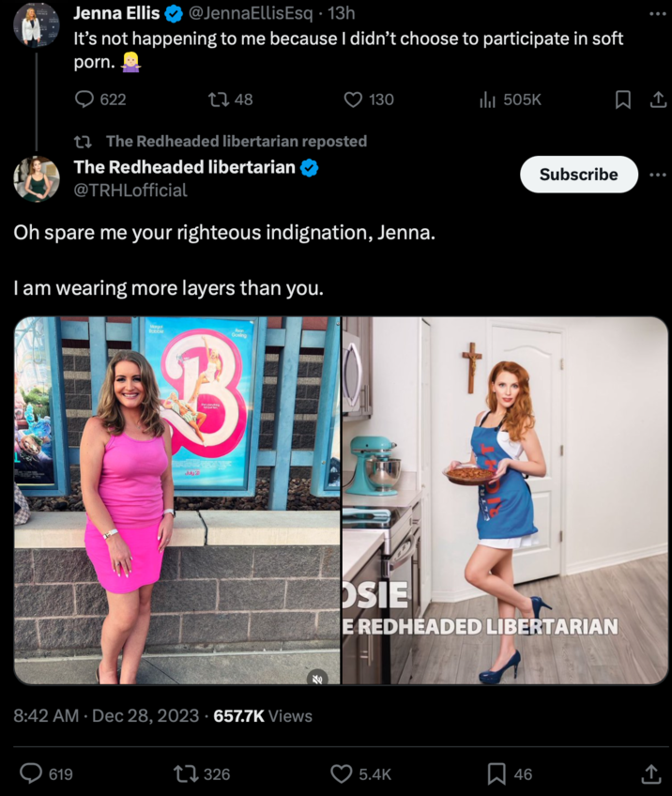Screen dimensions: 672x796
Task: Repost Jenna Ellis's tweet
Action: 217,99
